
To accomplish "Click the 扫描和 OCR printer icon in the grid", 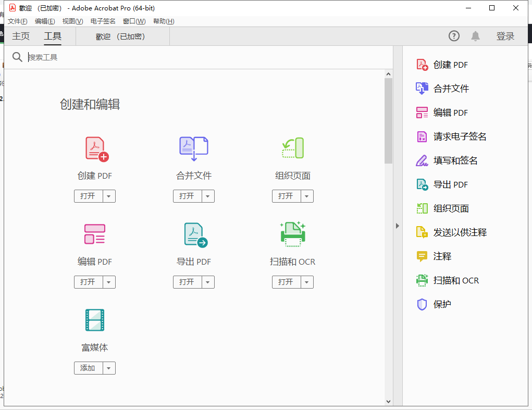I will click(x=293, y=234).
